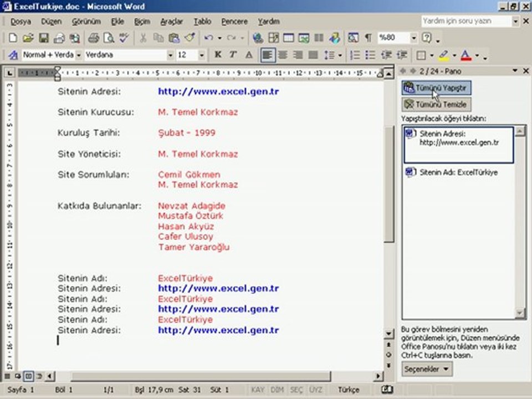This screenshot has width=532, height=399.
Task: Paste clipboard item Sitenin Adı: ExcelTürkiye
Action: coord(458,172)
